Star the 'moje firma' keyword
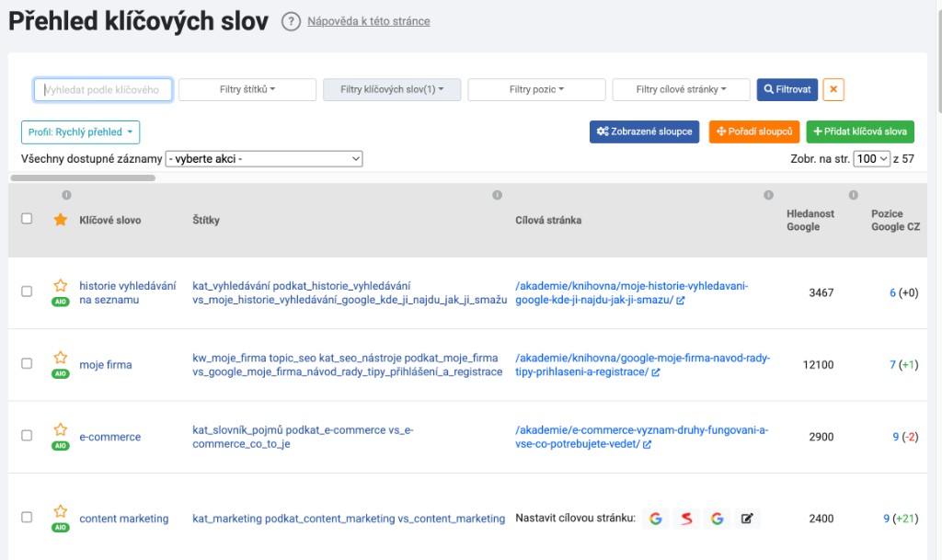 [x=61, y=357]
